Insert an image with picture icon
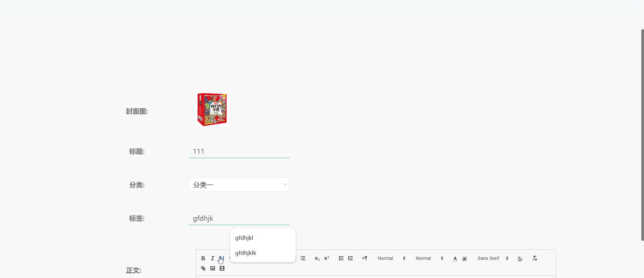 click(212, 268)
